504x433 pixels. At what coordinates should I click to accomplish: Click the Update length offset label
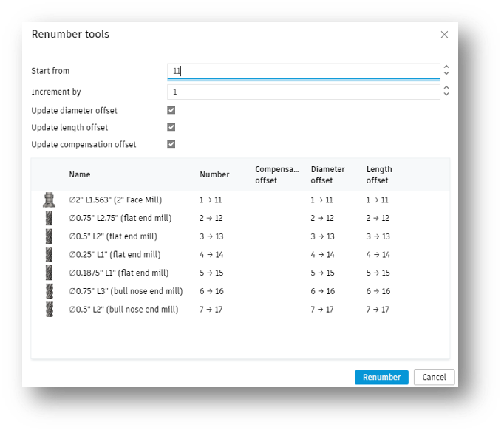[69, 128]
